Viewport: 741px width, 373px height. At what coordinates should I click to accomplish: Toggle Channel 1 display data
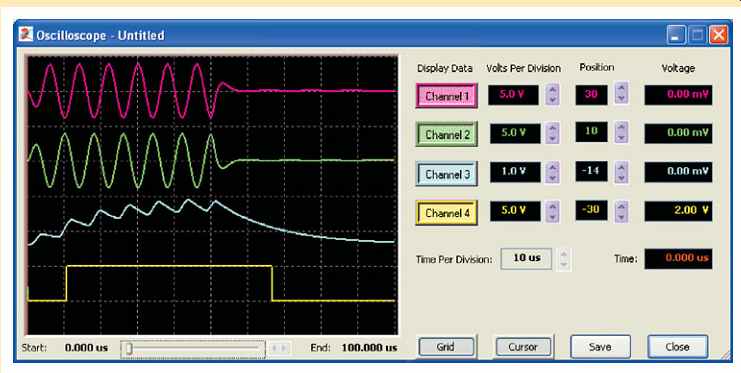pos(447,96)
